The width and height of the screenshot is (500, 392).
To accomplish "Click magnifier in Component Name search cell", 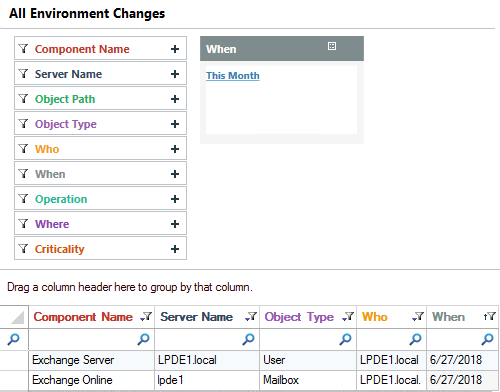I will (x=144, y=339).
